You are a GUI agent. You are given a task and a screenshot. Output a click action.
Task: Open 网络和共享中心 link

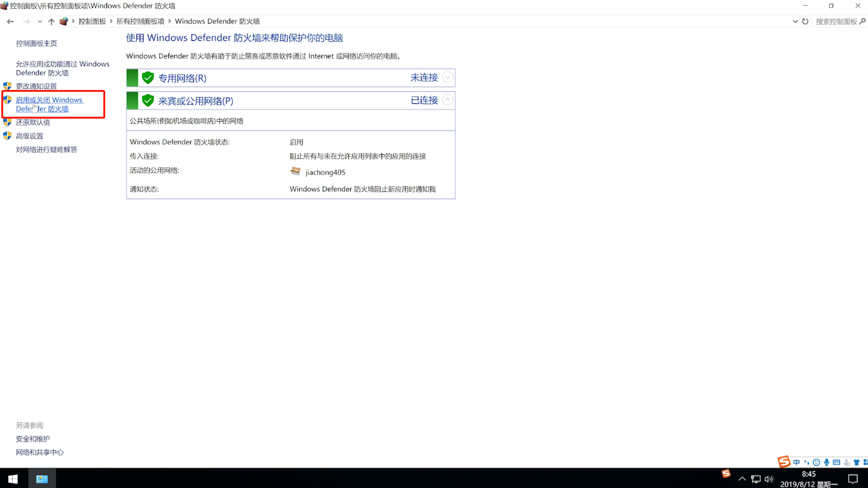tap(40, 452)
